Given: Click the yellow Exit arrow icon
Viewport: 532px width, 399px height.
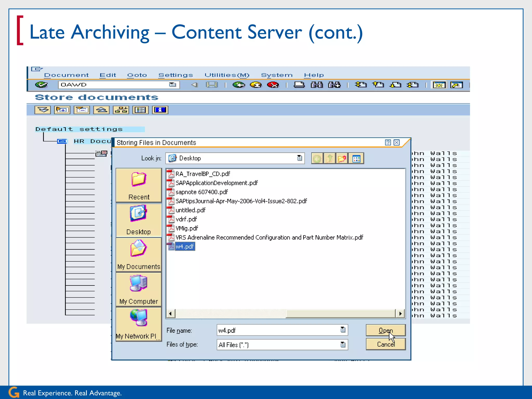Looking at the screenshot, I should [x=256, y=85].
